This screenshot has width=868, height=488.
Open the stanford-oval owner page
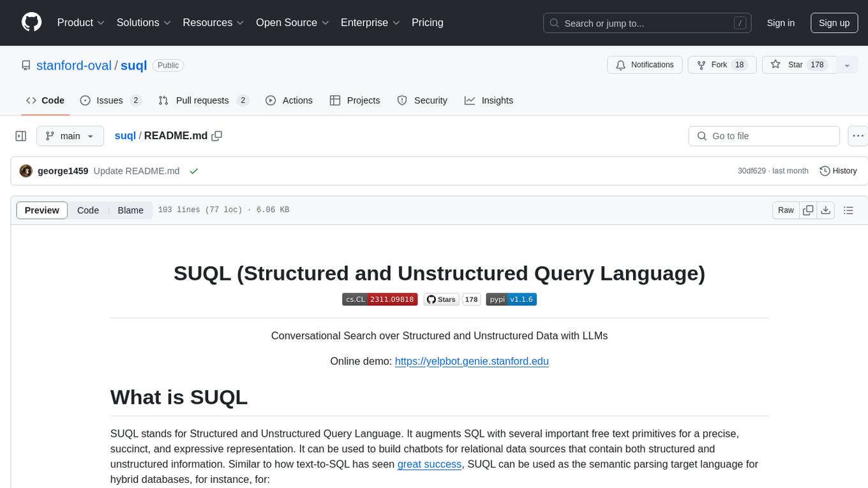pyautogui.click(x=74, y=65)
